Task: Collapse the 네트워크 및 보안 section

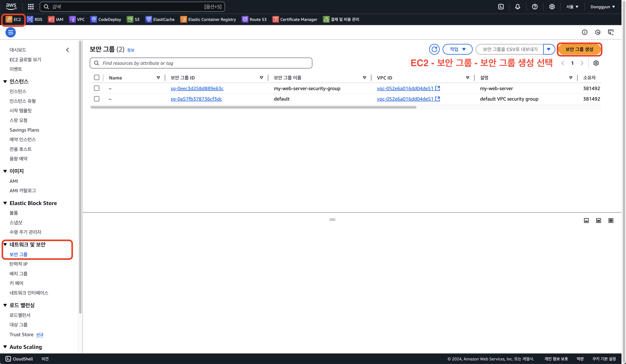Action: coord(5,244)
